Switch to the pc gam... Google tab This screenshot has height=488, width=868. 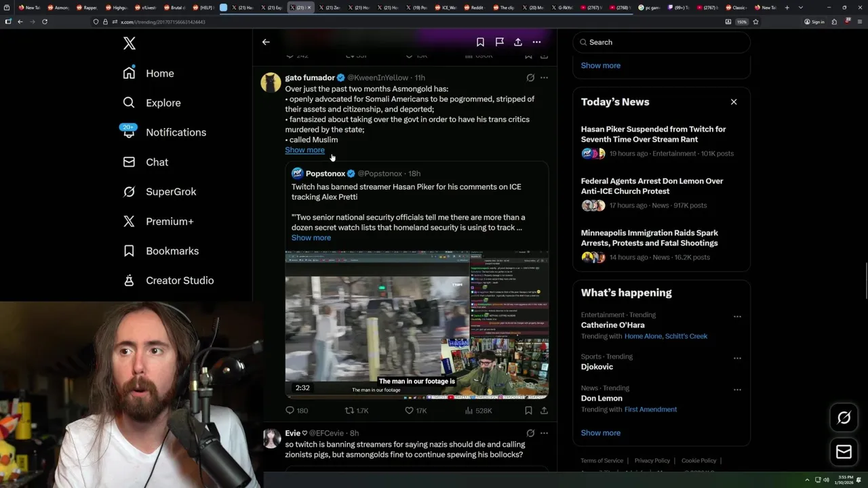pos(650,7)
